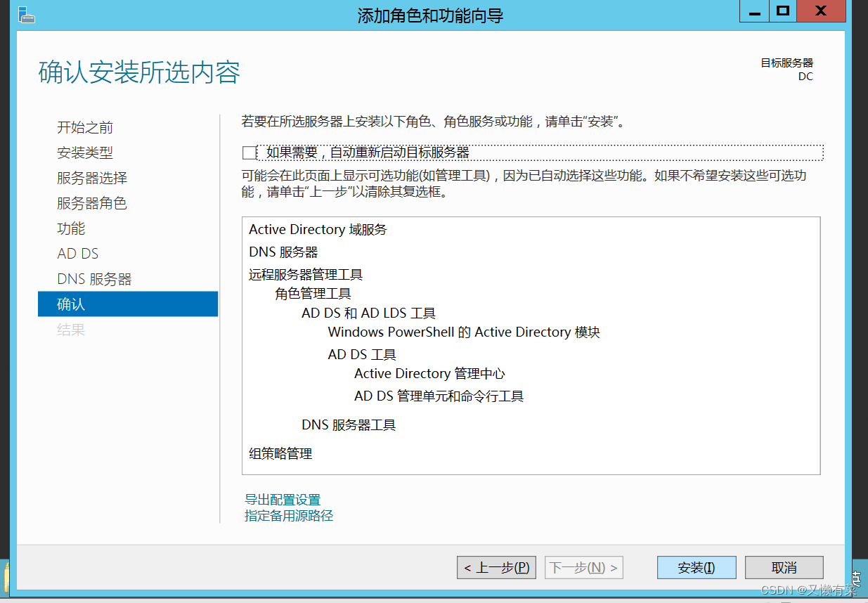Screen dimensions: 868x603
Task: Go to the AD DS step
Action: click(78, 254)
